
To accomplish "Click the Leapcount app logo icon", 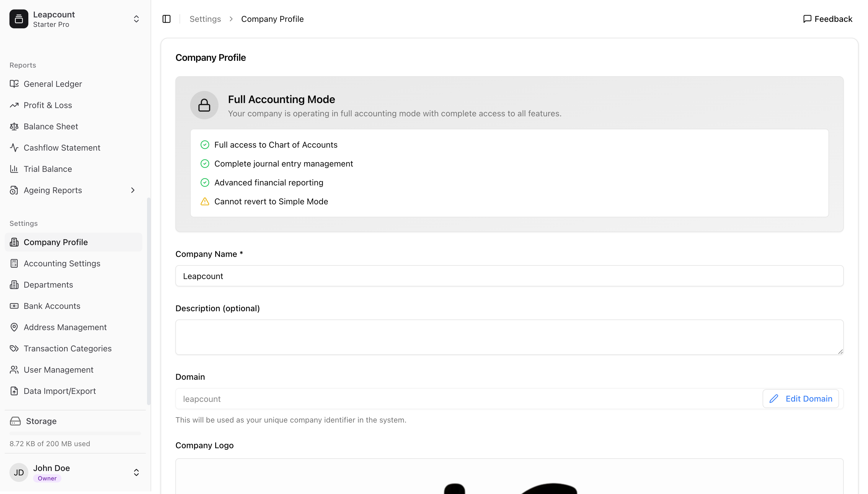I will [19, 19].
